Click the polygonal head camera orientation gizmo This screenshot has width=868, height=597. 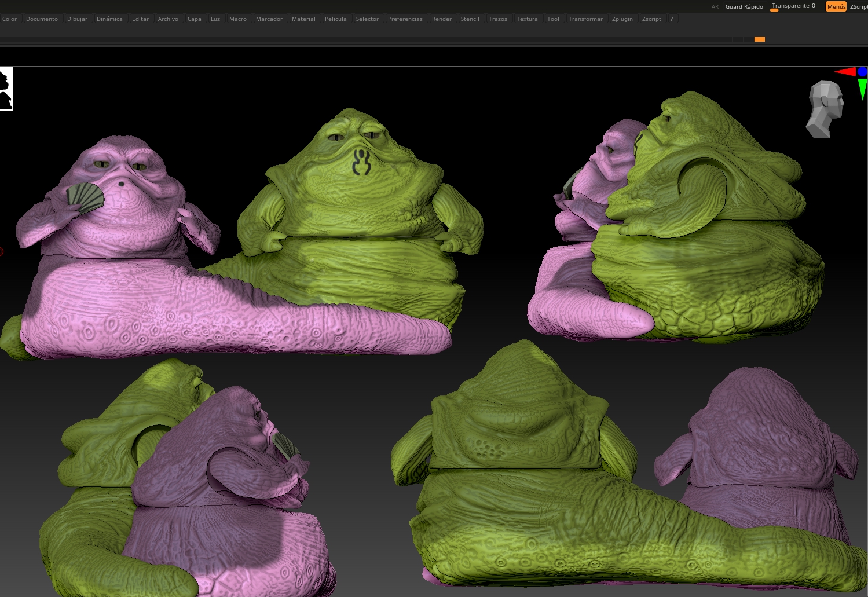[x=824, y=109]
